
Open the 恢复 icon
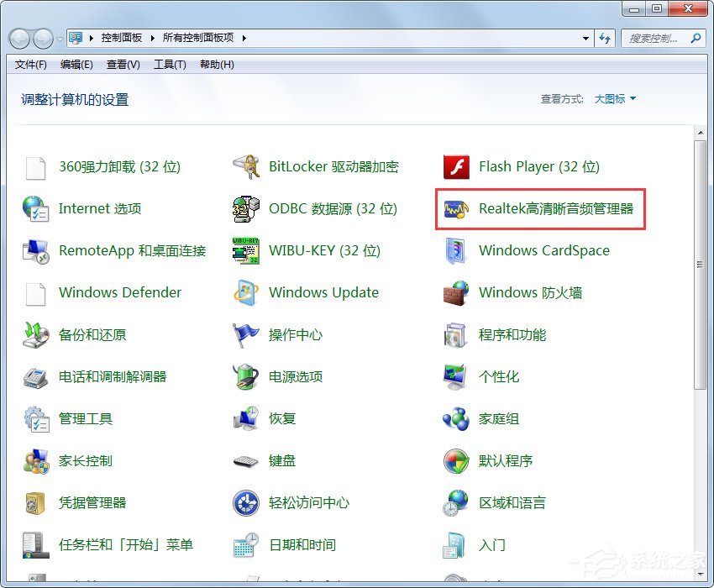click(x=246, y=418)
